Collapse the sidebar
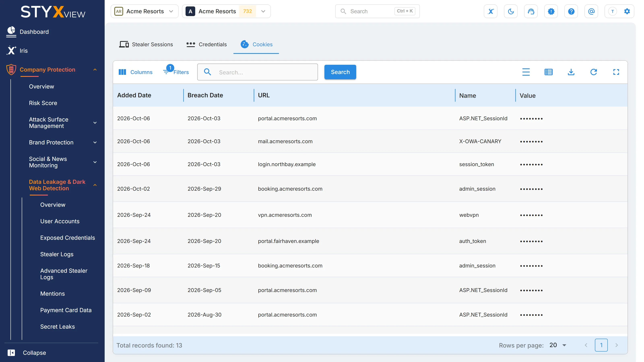The height and width of the screenshot is (362, 644). click(27, 353)
